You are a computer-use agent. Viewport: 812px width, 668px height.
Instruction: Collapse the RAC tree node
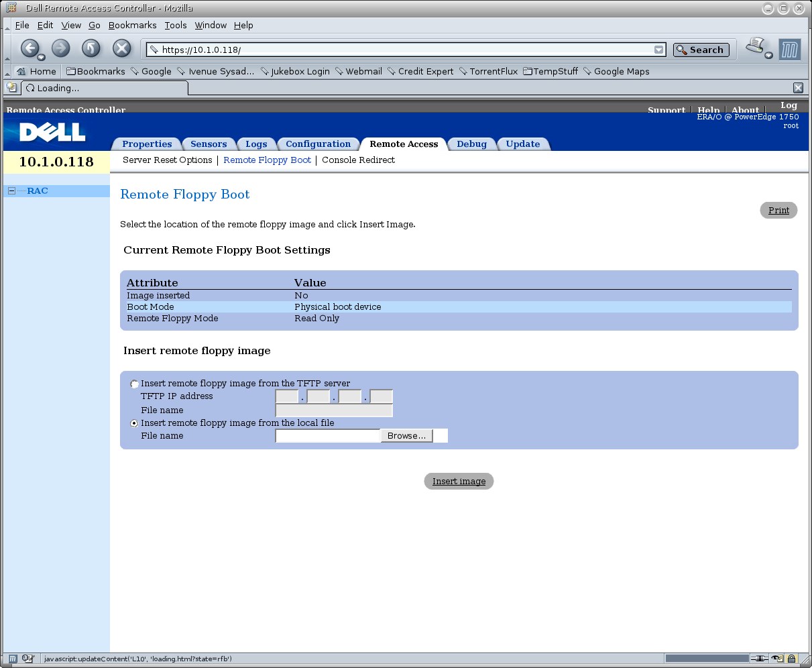click(x=11, y=191)
